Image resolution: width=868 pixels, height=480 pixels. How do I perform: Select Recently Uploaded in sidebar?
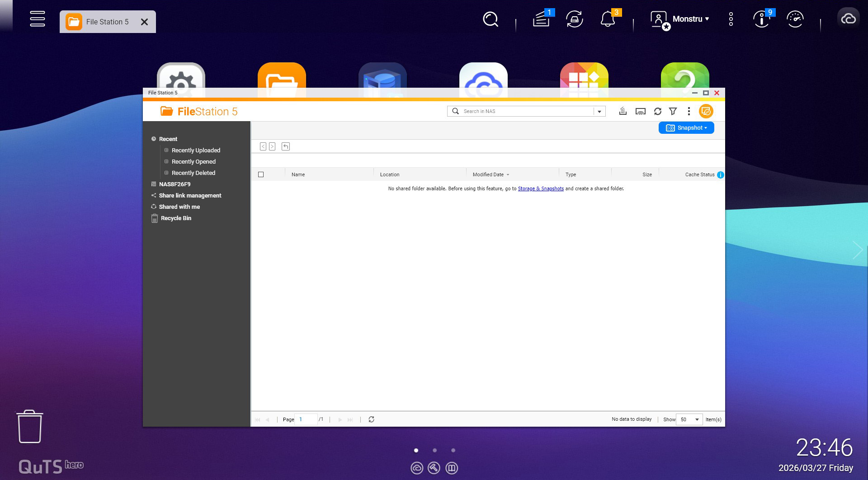(196, 151)
